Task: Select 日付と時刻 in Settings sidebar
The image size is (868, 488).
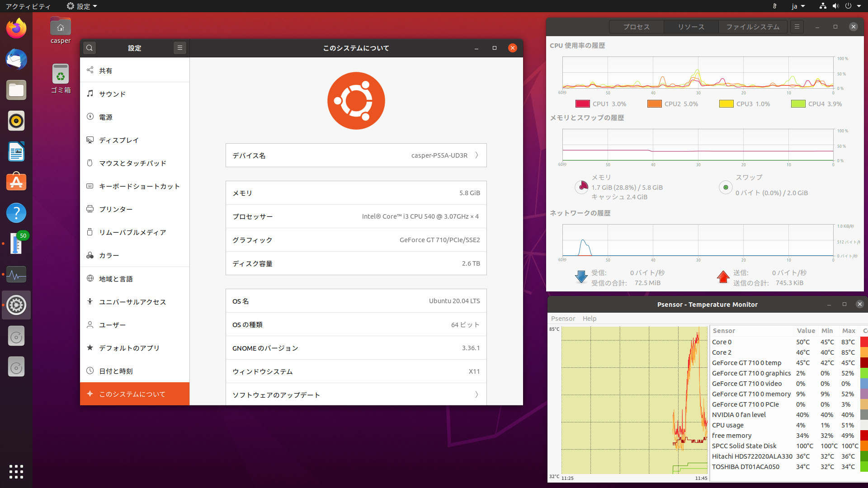Action: (135, 371)
